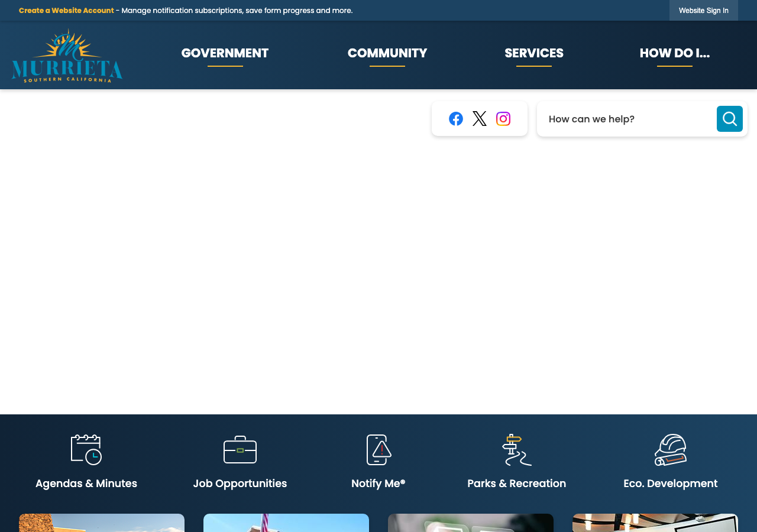The image size is (757, 532).
Task: Focus the How can we help search field
Action: [627, 119]
